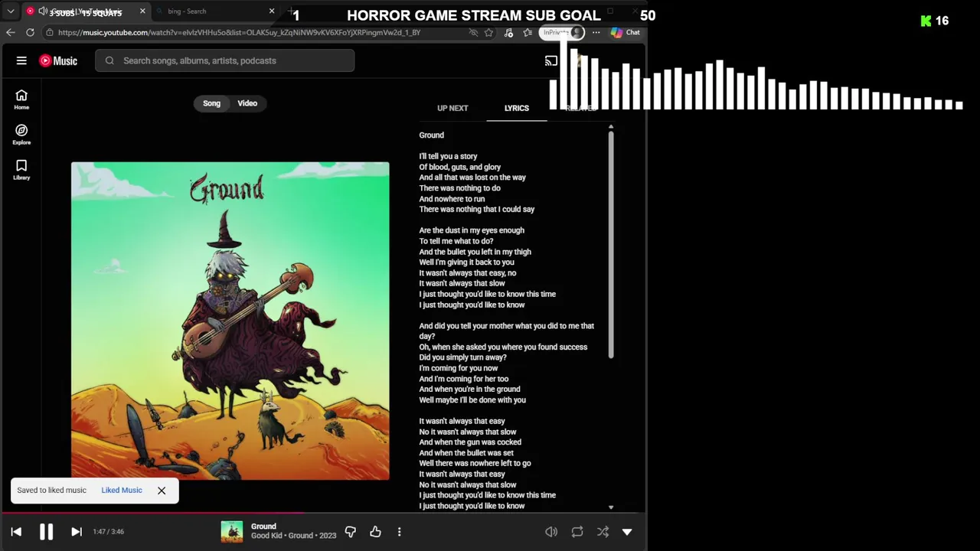Click "Good Kid • Ground • 2023" byline
Screen dimensions: 980x551
coord(293,536)
